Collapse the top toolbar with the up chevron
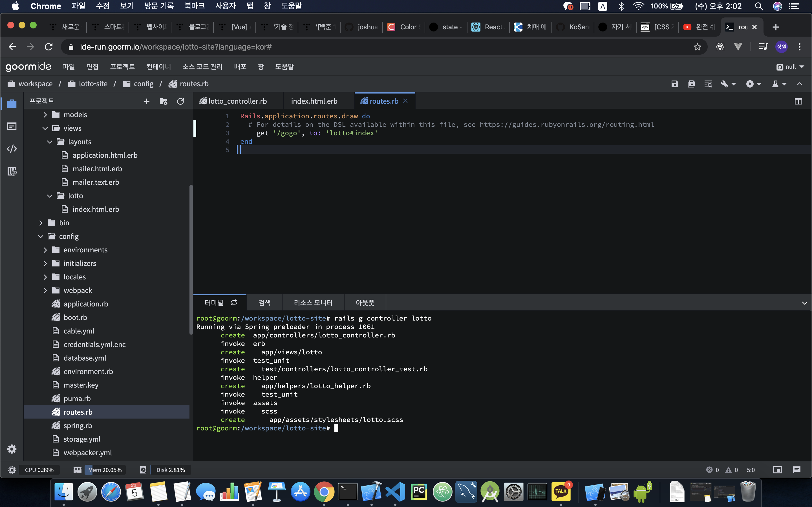 [800, 84]
